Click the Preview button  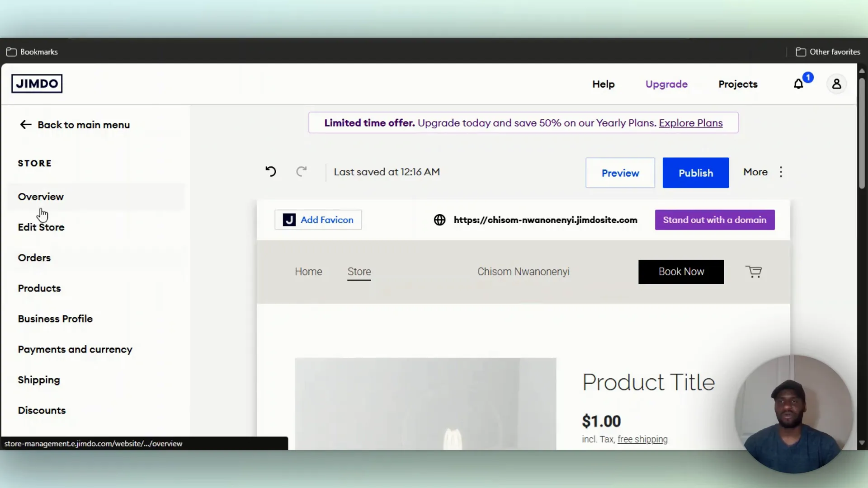click(620, 173)
